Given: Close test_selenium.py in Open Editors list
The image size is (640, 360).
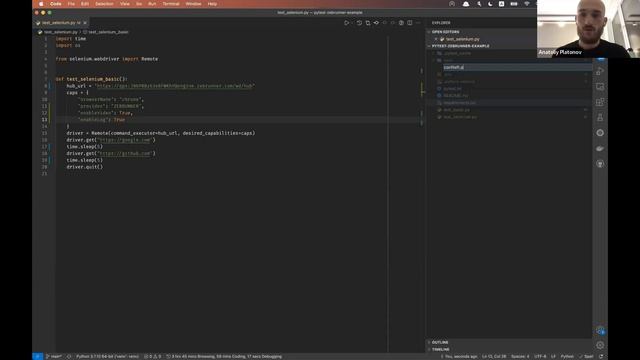Looking at the screenshot, I should click(x=436, y=39).
